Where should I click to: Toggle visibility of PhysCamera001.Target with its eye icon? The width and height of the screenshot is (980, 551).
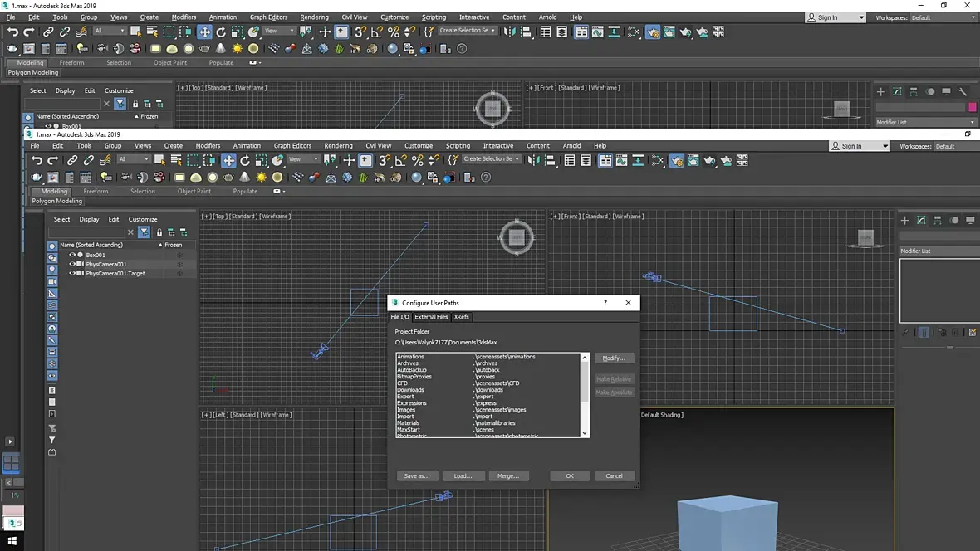[72, 273]
